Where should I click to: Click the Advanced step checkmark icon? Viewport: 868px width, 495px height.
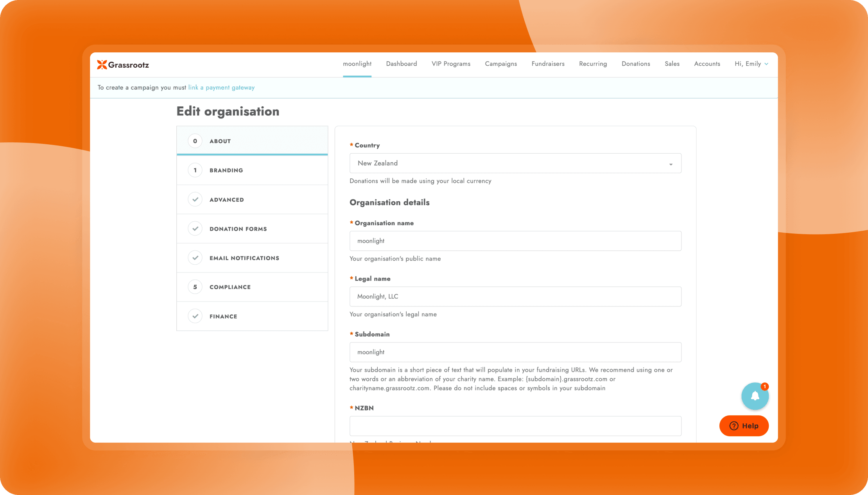click(x=195, y=199)
